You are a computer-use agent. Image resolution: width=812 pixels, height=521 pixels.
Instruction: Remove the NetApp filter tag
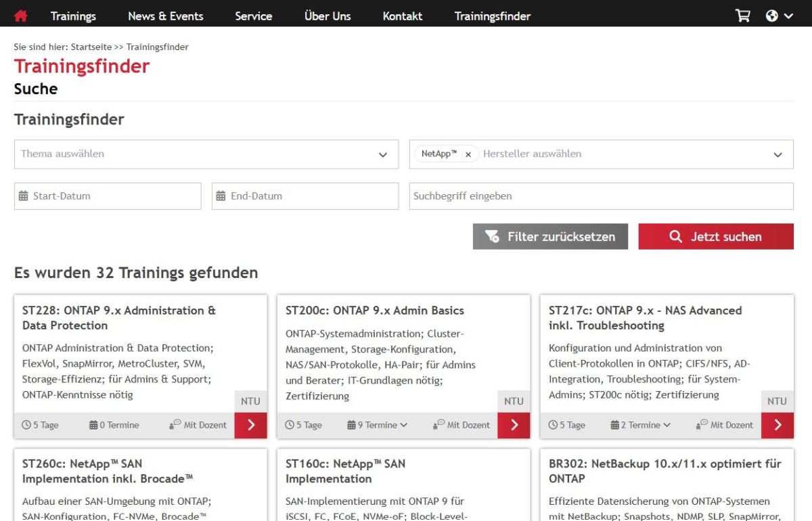(468, 154)
